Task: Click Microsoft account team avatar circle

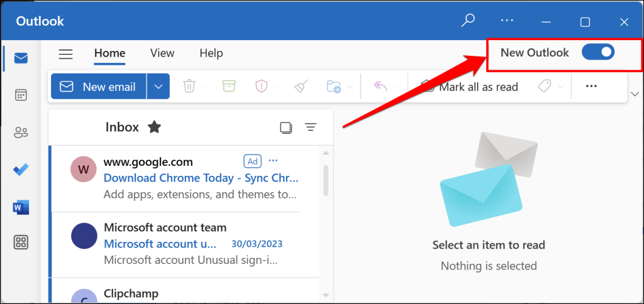Action: pos(84,236)
